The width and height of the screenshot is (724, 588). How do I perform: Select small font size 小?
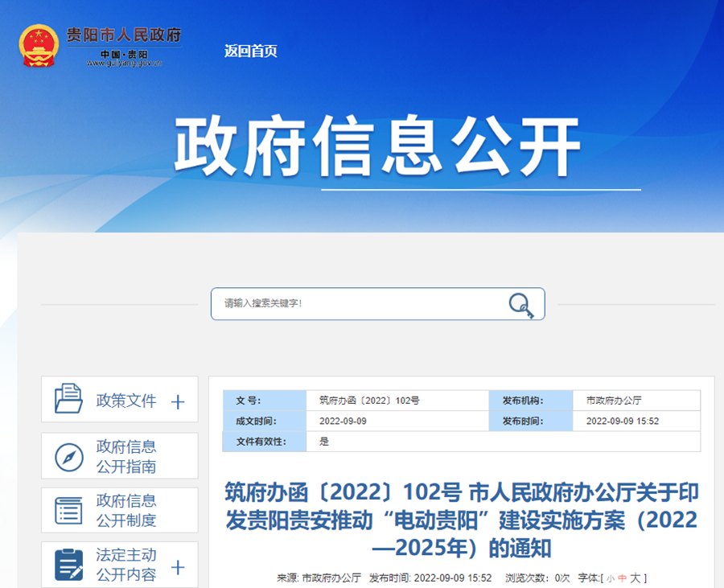point(611,578)
